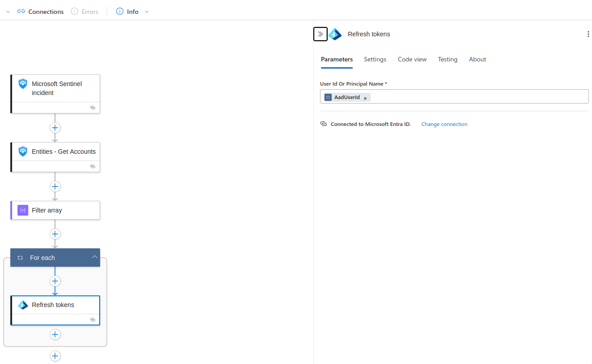Click the AadUserId token loop icon
This screenshot has height=364, width=592.
pos(328,97)
